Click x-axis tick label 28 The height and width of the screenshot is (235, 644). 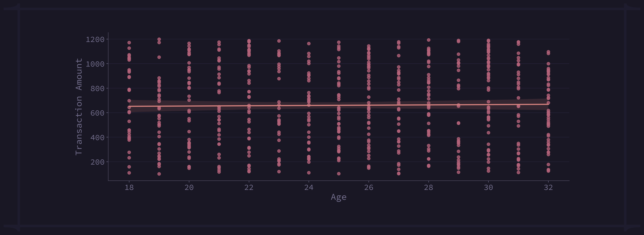(428, 187)
